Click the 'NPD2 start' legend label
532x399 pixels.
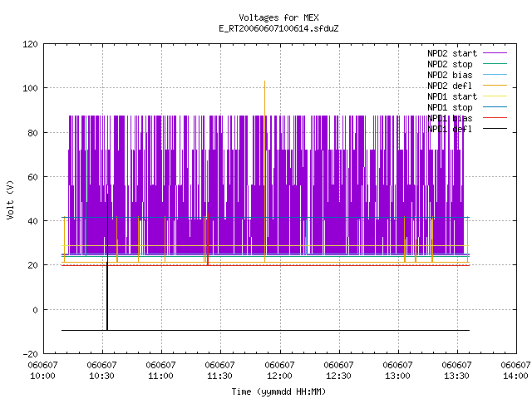[452, 53]
